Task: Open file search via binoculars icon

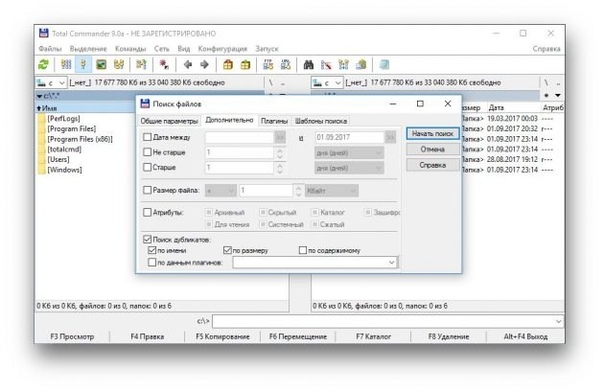Action: pyautogui.click(x=308, y=65)
